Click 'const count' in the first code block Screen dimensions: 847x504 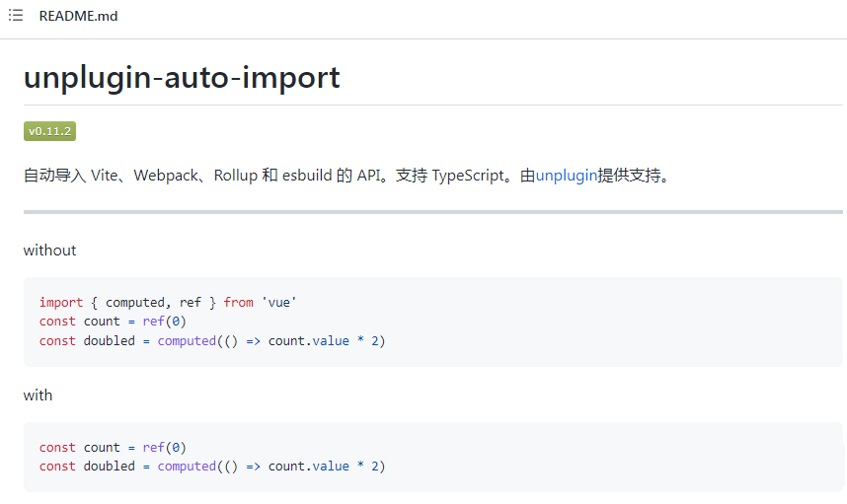79,322
